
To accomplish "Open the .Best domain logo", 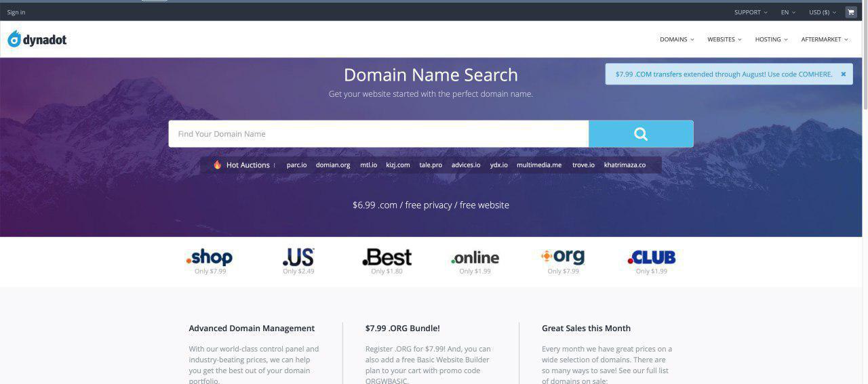I will coord(387,257).
